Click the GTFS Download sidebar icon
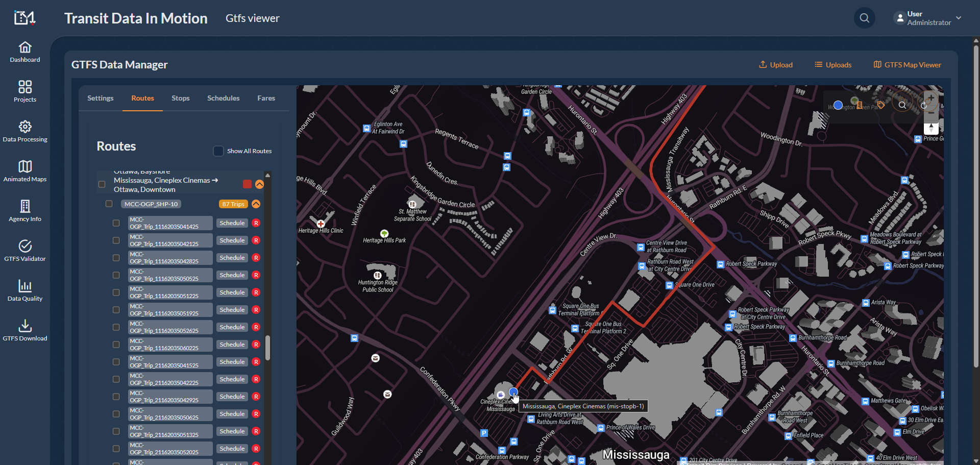 pos(25,331)
